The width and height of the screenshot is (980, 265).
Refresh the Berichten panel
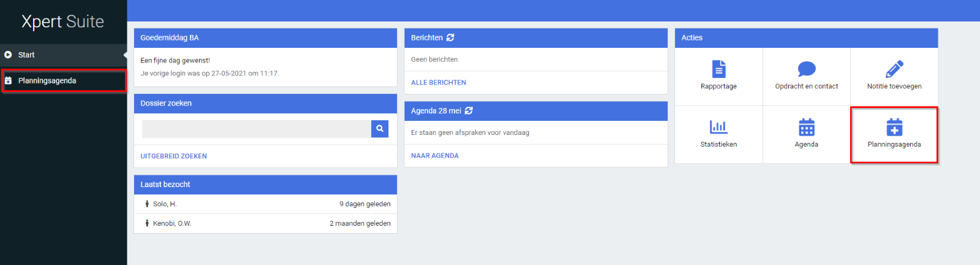[450, 37]
